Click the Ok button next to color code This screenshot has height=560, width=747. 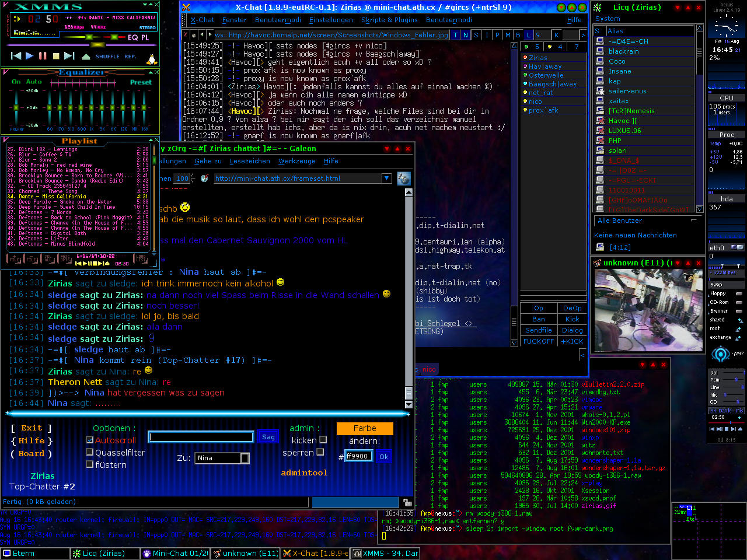(x=383, y=456)
